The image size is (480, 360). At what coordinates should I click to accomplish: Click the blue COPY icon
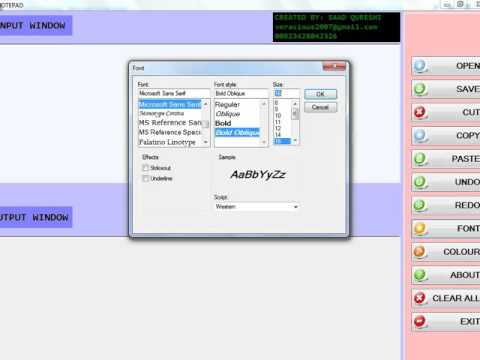420,136
